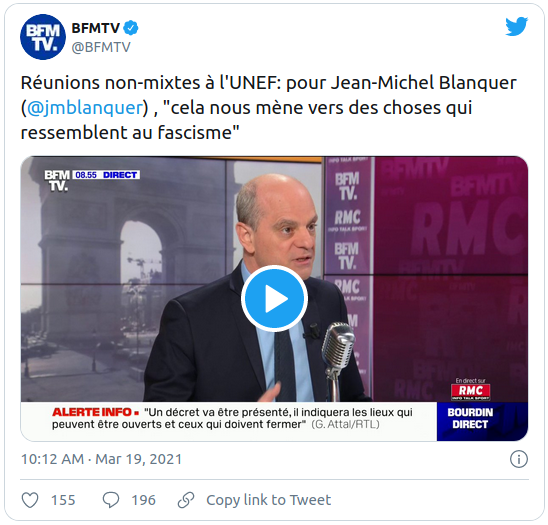The width and height of the screenshot is (548, 525).
Task: Click the 155 likes count
Action: coord(63,500)
